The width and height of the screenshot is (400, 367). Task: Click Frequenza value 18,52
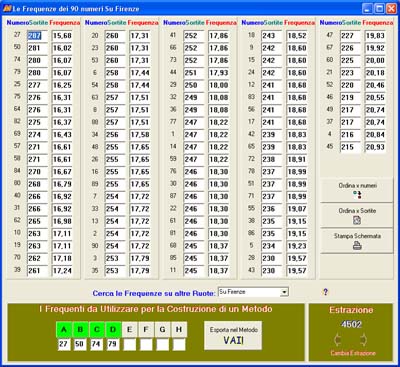(297, 36)
